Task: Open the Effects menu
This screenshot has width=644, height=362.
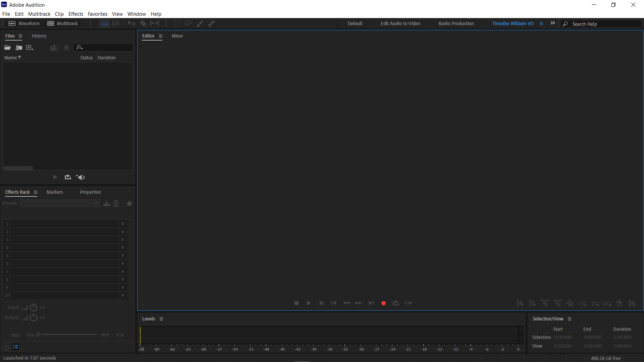Action: 76,14
